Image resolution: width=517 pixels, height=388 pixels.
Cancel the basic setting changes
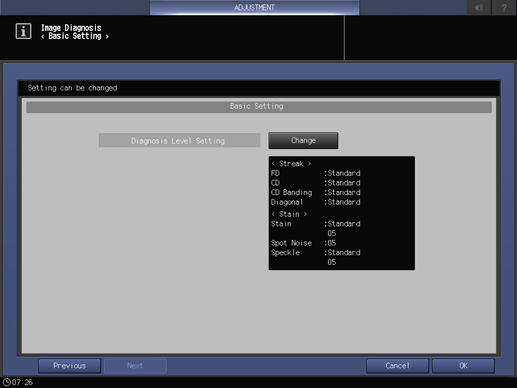click(397, 366)
